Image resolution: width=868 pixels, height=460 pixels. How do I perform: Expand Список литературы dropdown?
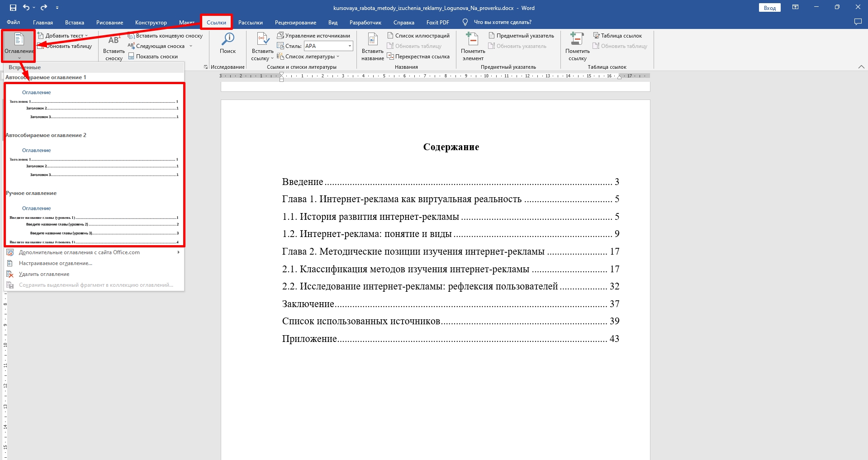[x=338, y=57]
